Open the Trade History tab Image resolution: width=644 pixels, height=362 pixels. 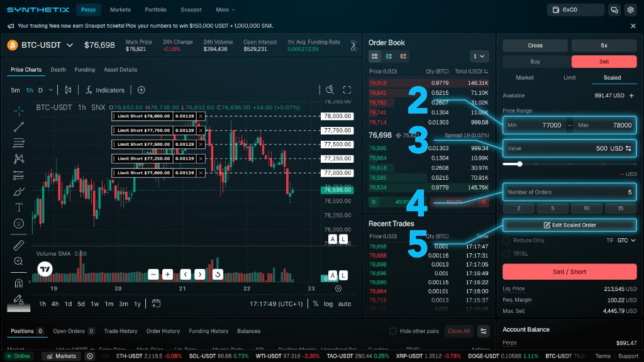coord(120,331)
